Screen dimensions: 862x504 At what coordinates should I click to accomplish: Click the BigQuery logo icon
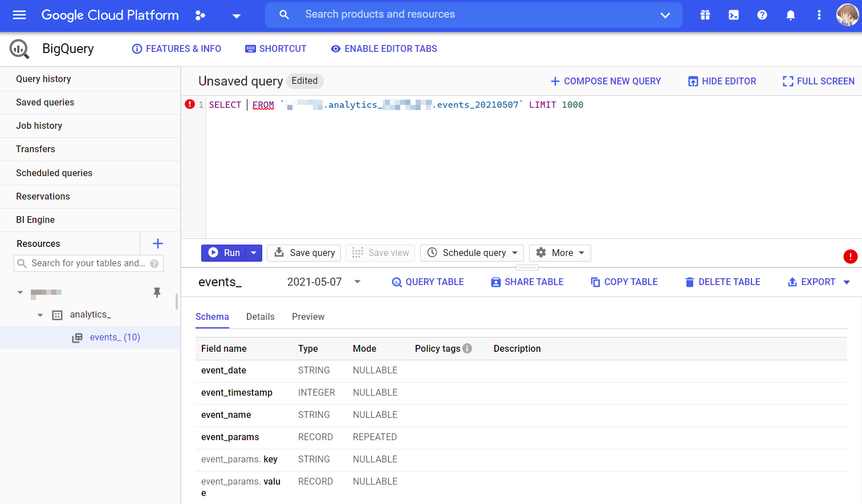(19, 49)
